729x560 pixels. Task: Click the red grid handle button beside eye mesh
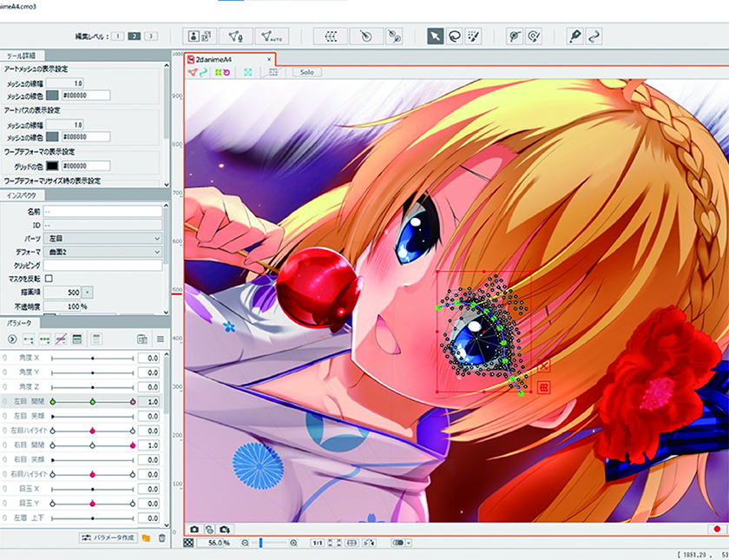point(543,387)
